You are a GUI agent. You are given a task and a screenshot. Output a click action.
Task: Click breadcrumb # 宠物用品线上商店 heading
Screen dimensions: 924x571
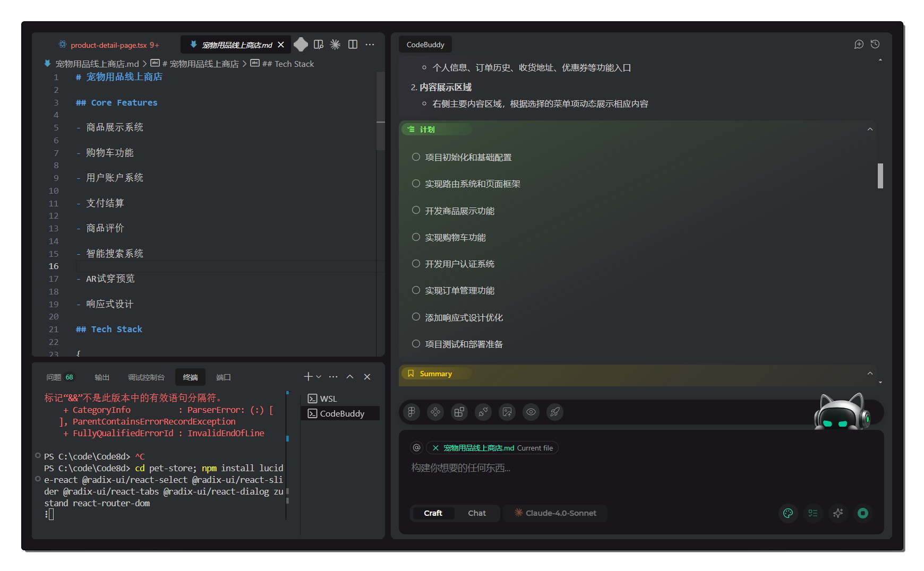200,64
